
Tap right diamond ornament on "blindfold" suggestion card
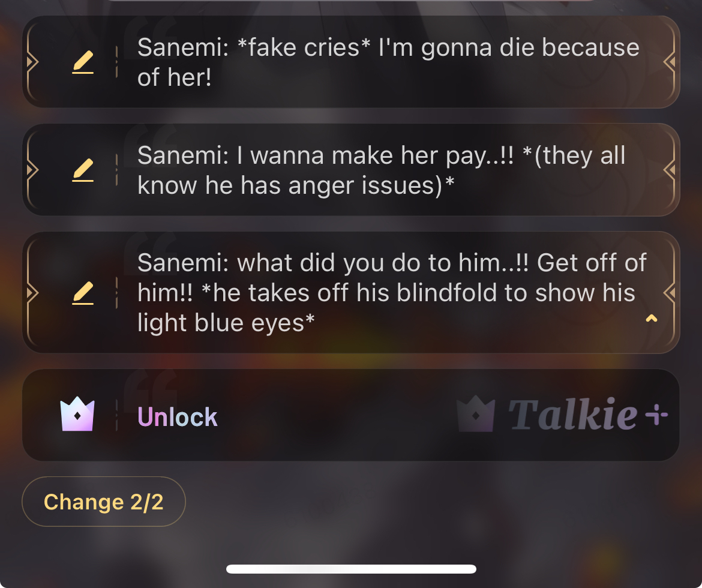pyautogui.click(x=670, y=293)
